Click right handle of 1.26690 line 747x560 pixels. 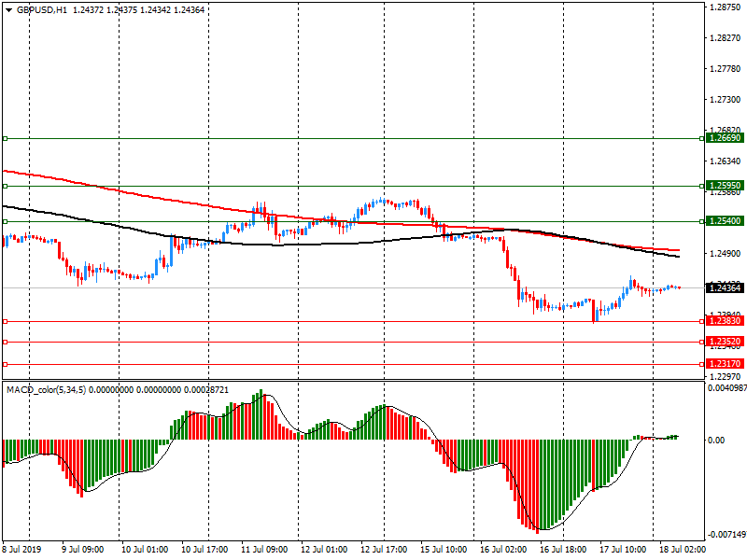702,138
